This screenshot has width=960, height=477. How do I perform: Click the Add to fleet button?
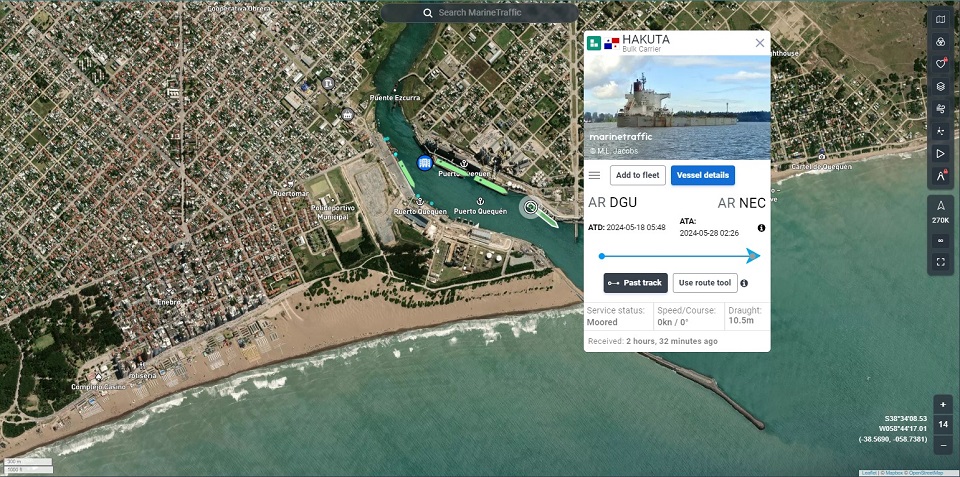coord(637,176)
